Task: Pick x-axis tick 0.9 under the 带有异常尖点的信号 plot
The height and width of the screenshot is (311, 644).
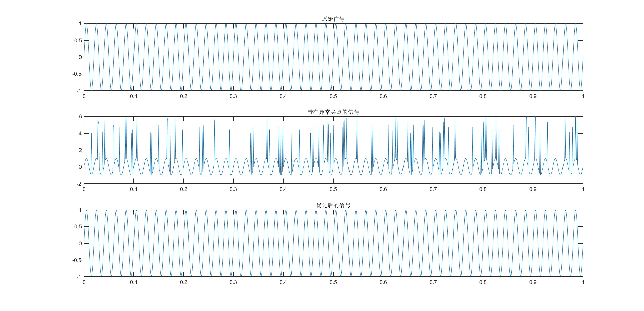Action: point(533,189)
